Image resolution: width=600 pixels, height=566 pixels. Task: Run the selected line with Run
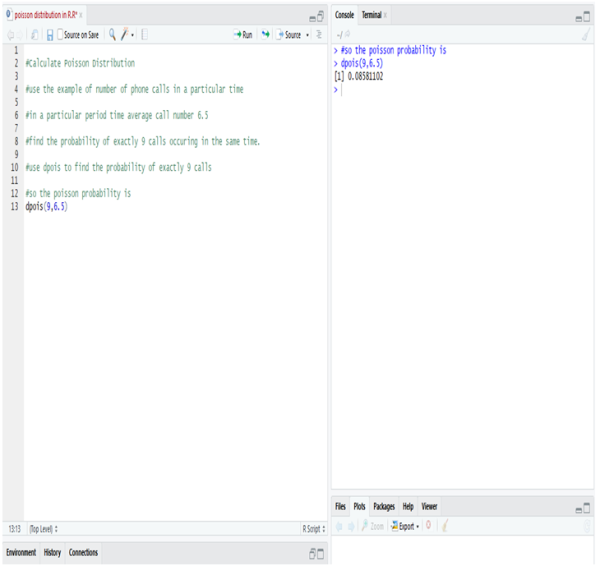pyautogui.click(x=243, y=35)
